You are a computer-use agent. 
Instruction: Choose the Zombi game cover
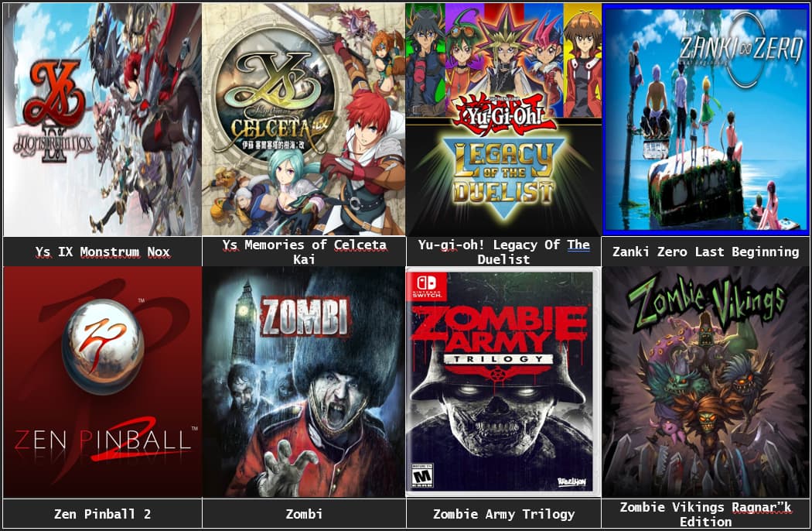click(x=303, y=382)
